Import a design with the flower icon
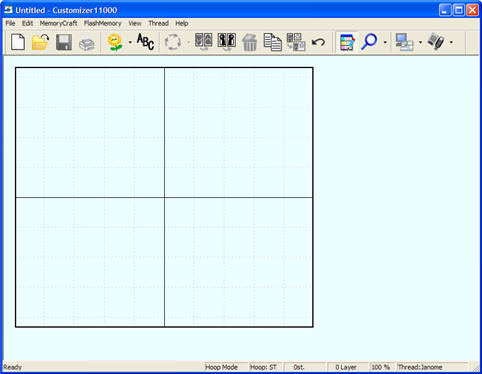Screen dimensions: 482x374 (115, 42)
